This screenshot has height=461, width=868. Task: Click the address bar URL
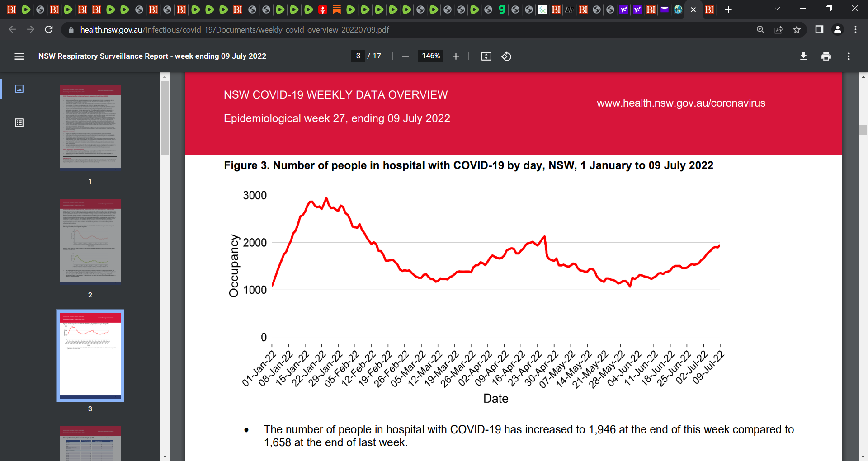pyautogui.click(x=235, y=30)
